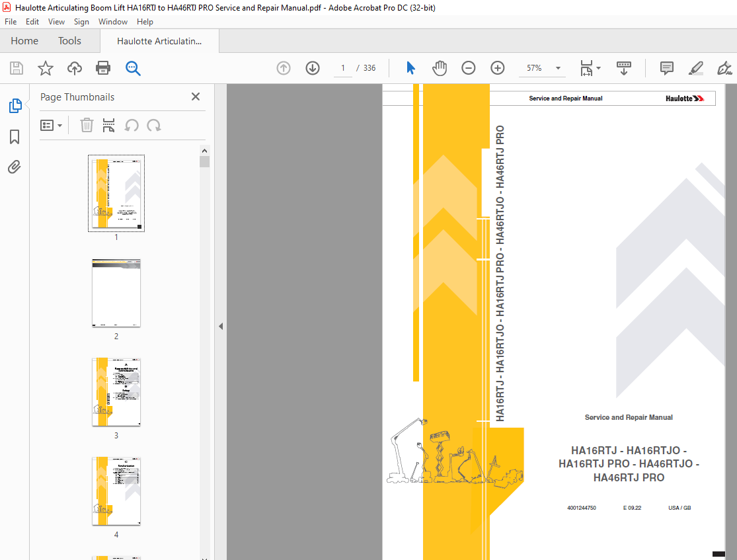Open the Edit menu
This screenshot has width=737, height=560.
[x=32, y=22]
